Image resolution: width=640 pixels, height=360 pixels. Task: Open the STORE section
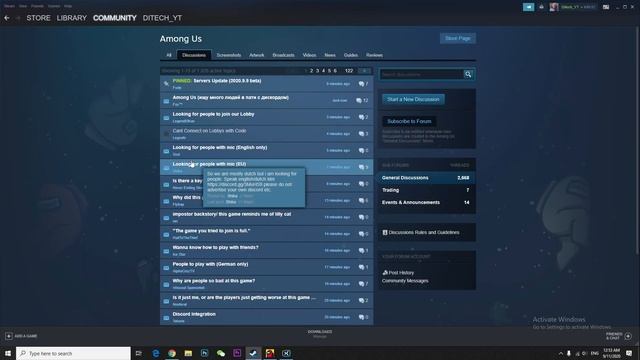click(x=38, y=18)
